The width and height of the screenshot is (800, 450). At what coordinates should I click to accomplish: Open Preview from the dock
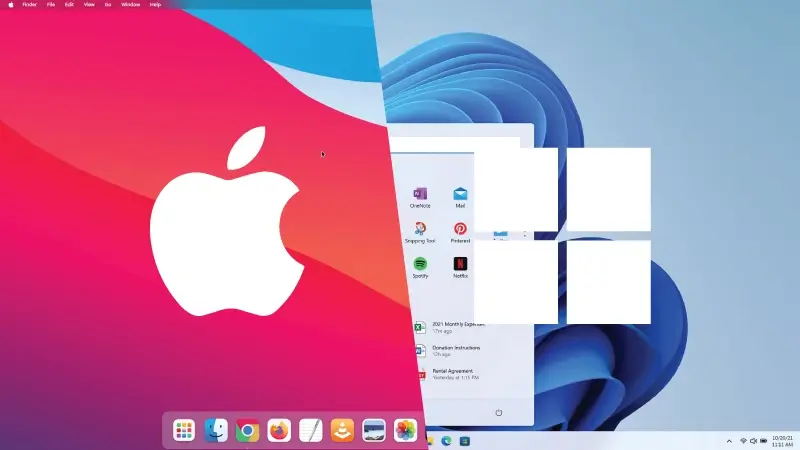click(374, 431)
